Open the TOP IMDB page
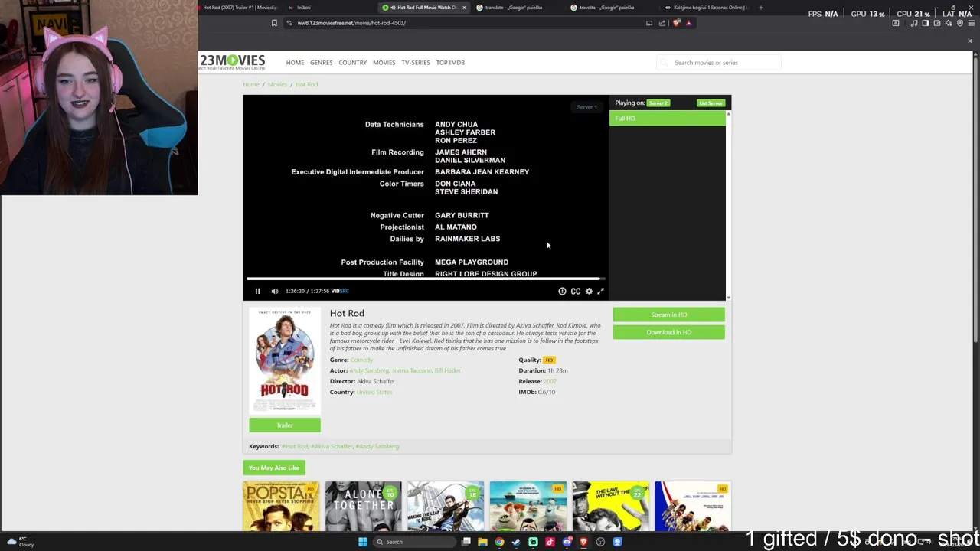This screenshot has height=551, width=980. tap(450, 63)
